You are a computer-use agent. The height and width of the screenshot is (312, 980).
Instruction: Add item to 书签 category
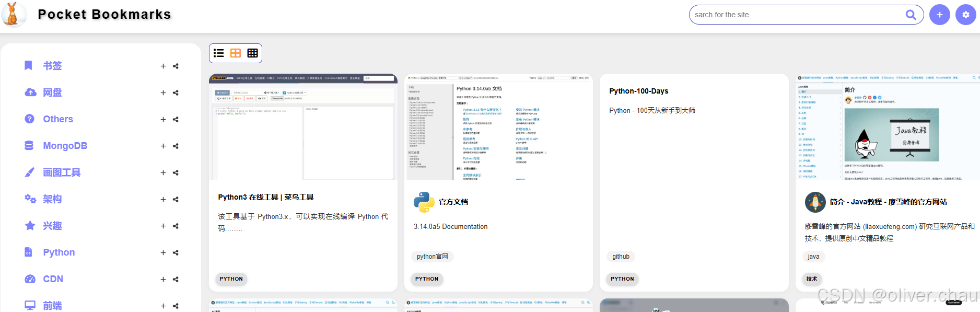(x=163, y=66)
